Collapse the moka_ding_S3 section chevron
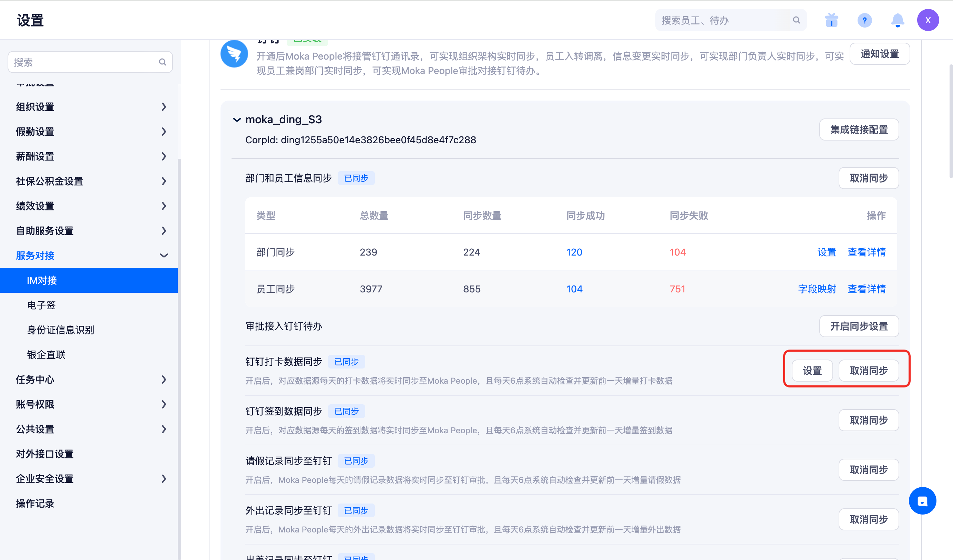953x560 pixels. [237, 120]
